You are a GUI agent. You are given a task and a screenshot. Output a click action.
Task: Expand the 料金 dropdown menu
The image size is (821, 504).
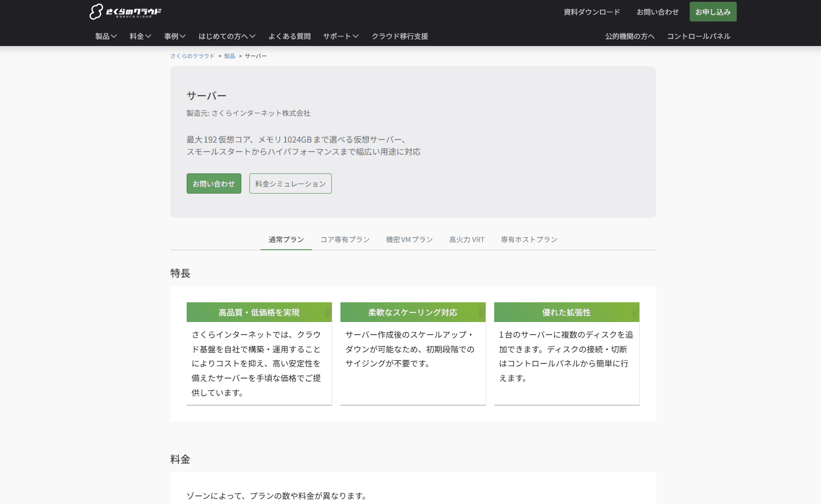[141, 36]
